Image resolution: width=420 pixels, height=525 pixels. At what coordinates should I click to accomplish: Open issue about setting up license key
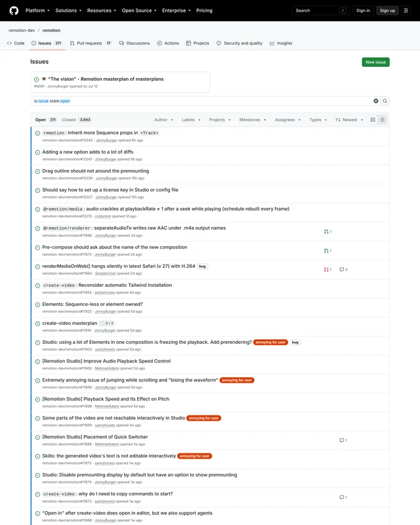[x=110, y=190]
